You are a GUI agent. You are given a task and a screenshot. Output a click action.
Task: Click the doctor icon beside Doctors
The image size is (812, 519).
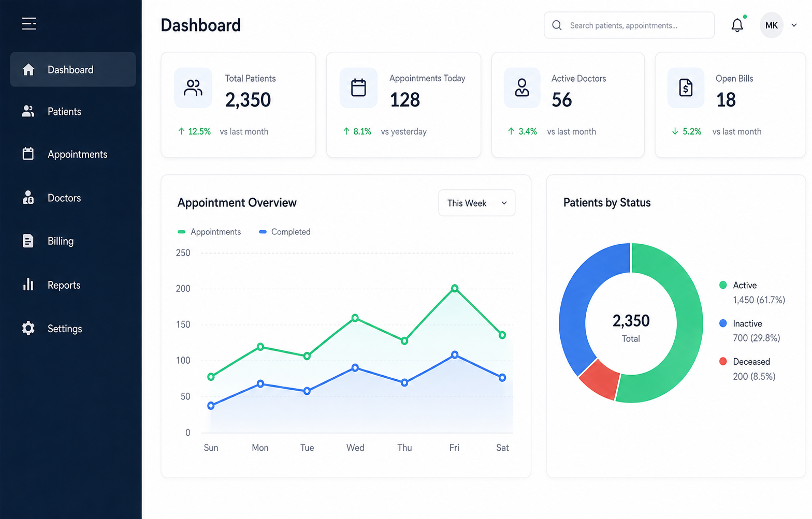click(x=28, y=197)
